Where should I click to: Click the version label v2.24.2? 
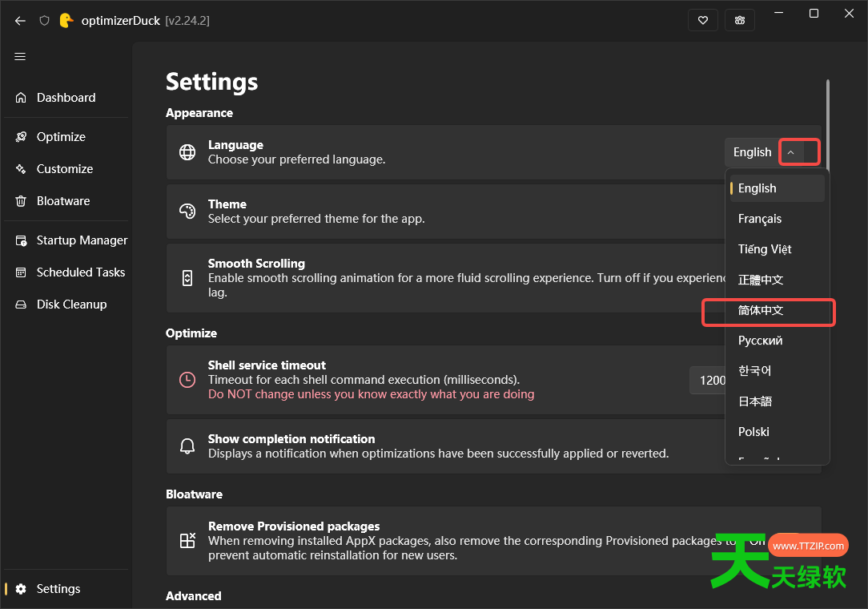click(x=187, y=21)
